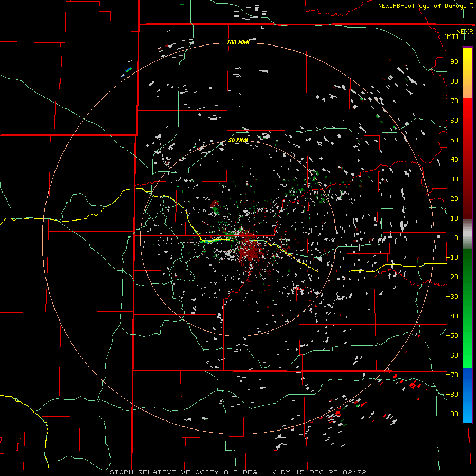Viewport: 476px width, 476px height.
Task: Click the [KT] units label
Action: click(x=452, y=36)
